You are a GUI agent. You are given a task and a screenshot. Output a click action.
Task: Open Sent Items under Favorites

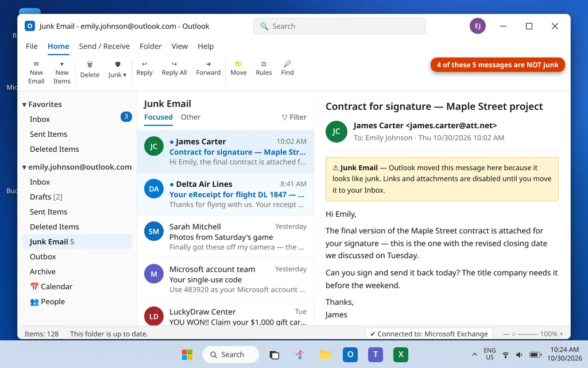[78, 134]
